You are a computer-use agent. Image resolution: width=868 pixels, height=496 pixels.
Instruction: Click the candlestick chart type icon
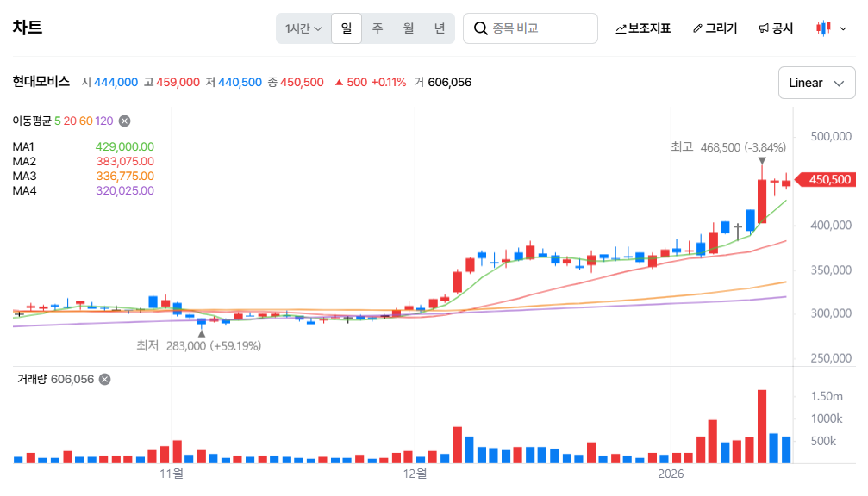[x=823, y=28]
